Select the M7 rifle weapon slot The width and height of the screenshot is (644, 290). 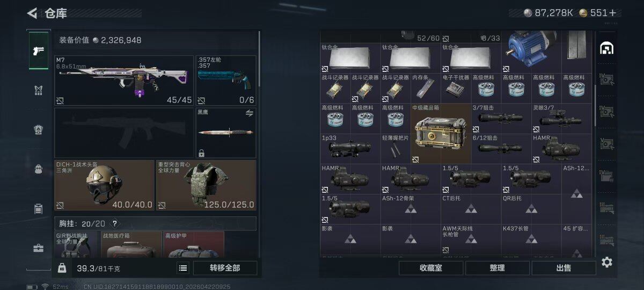coord(124,80)
